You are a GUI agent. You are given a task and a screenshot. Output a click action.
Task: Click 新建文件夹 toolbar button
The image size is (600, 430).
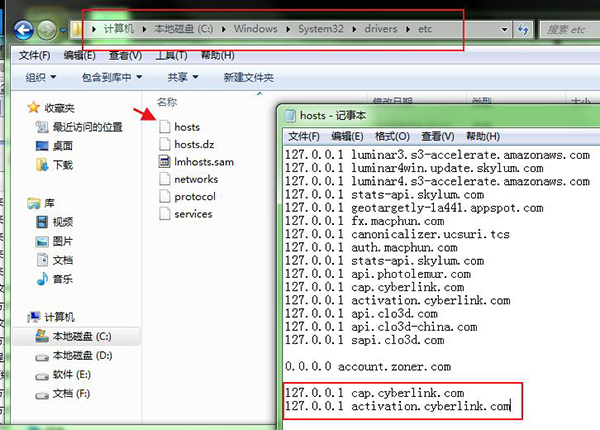(x=248, y=77)
